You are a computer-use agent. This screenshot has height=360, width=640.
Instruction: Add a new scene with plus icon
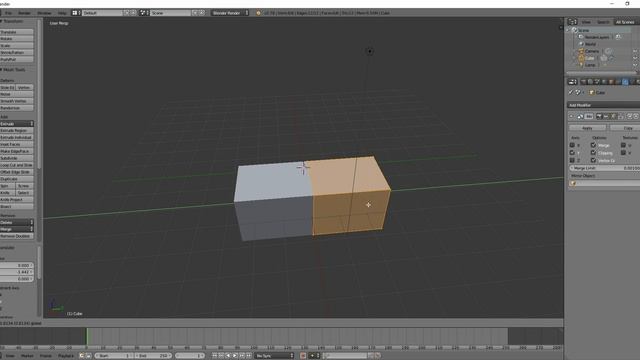pyautogui.click(x=195, y=13)
